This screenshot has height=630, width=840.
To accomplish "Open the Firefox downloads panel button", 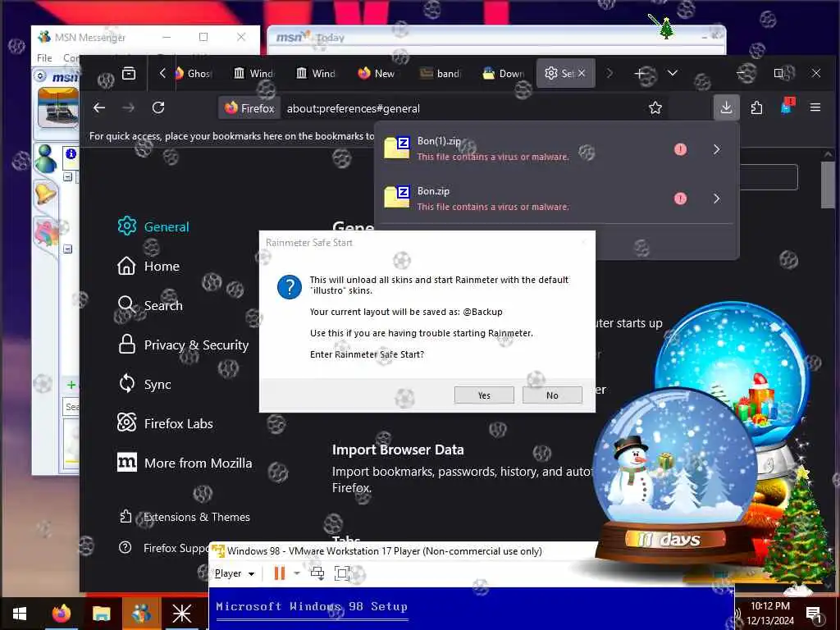I will [727, 107].
